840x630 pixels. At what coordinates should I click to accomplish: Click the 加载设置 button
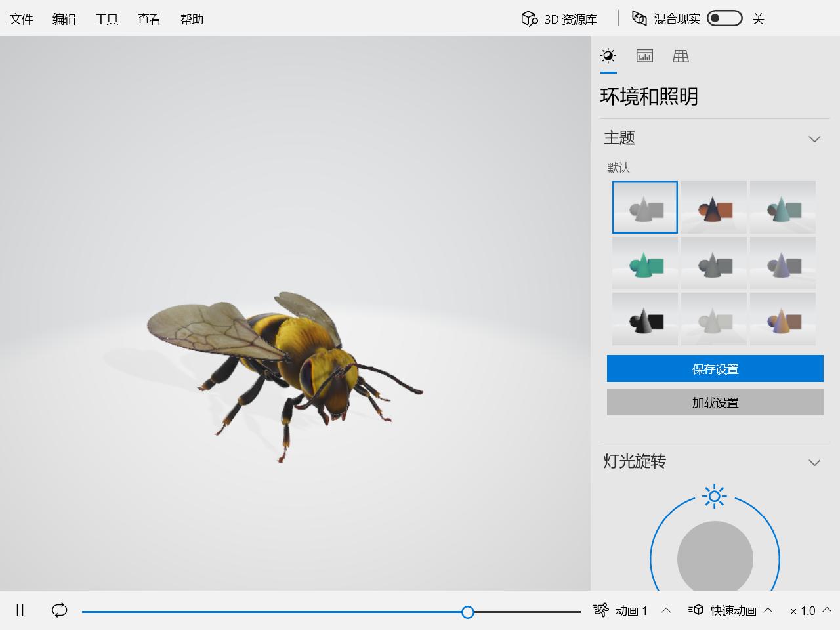pyautogui.click(x=715, y=402)
